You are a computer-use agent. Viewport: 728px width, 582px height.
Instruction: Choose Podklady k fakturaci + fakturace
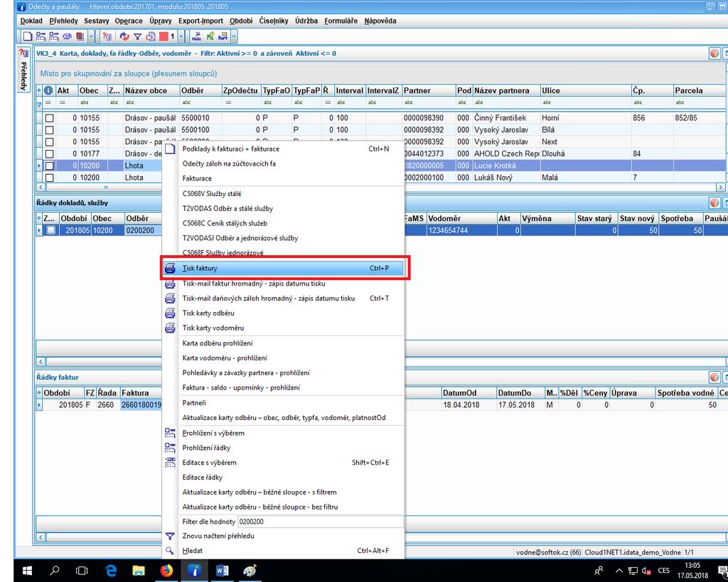click(283, 149)
